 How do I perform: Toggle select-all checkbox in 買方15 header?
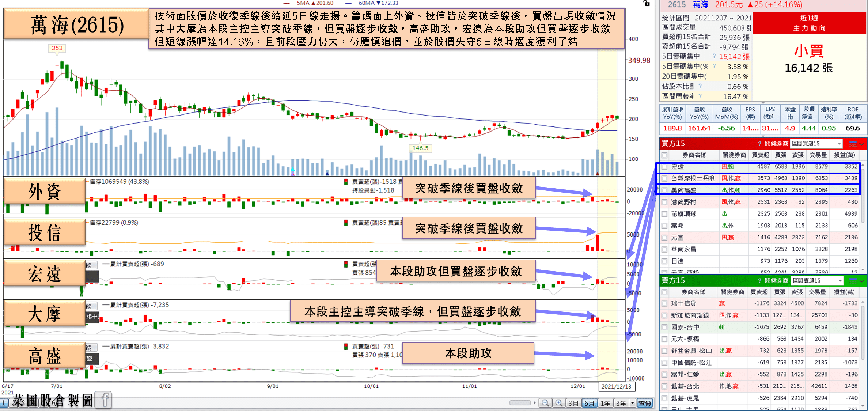point(664,155)
